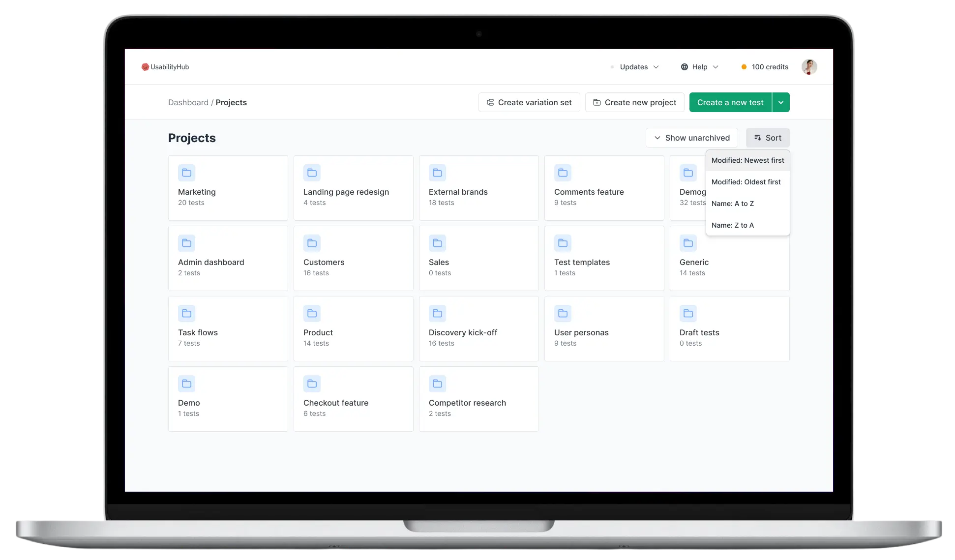955x560 pixels.
Task: Click the new project folder-plus icon
Action: (597, 102)
